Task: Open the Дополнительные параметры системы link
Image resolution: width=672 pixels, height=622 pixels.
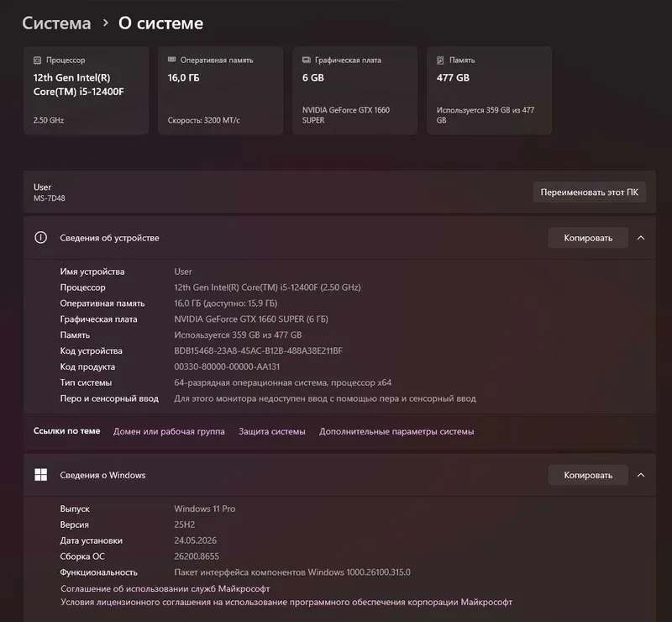Action: [x=396, y=431]
